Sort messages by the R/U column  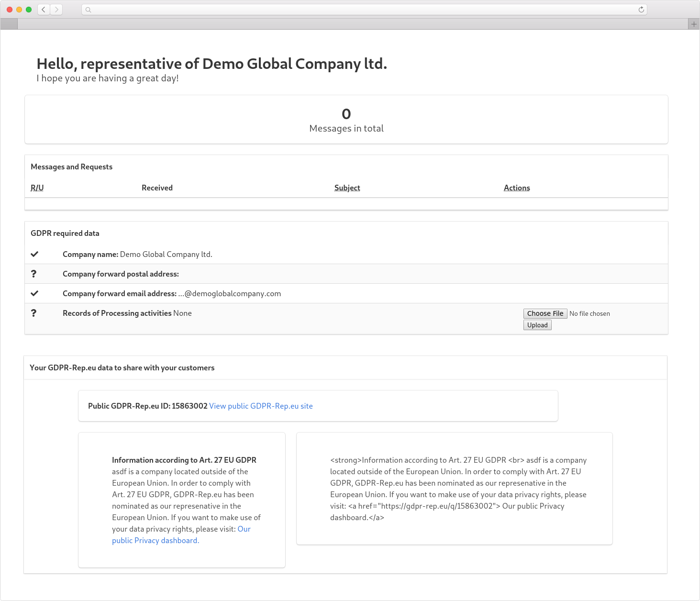coord(37,188)
